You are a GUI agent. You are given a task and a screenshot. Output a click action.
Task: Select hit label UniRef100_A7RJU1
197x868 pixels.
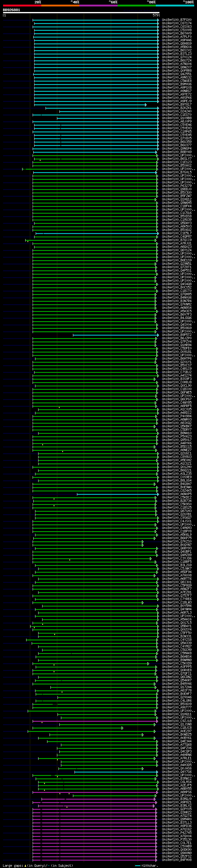pos(177,243)
